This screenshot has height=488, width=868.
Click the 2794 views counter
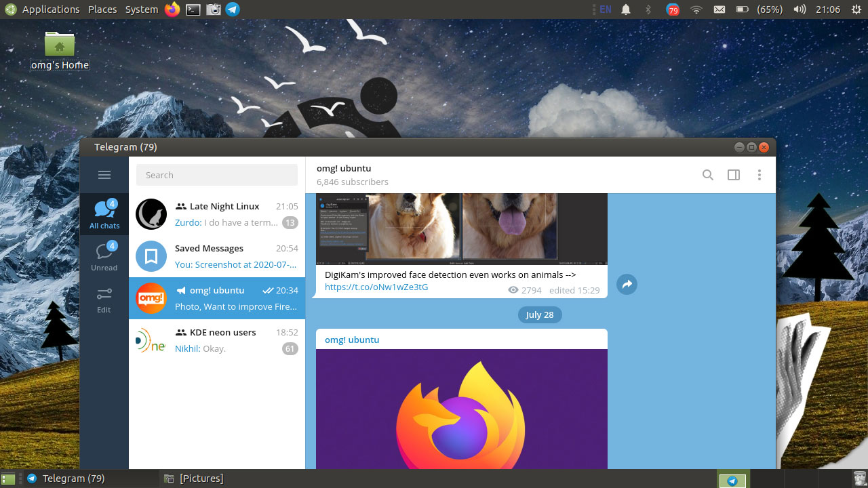(x=525, y=290)
